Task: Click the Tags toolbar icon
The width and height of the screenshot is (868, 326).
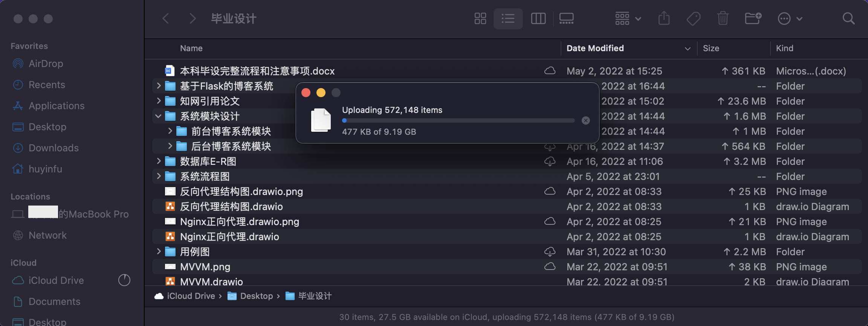Action: [693, 18]
